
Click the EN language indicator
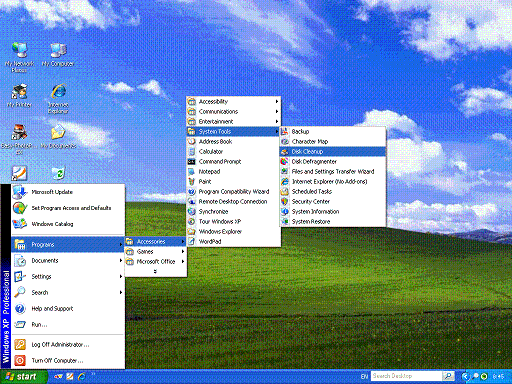coord(364,376)
